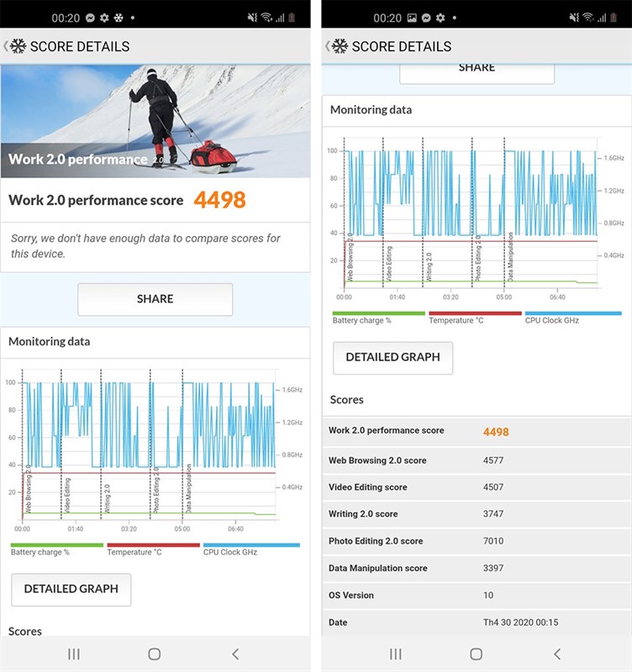Tap snowflake notification icon in left status bar

(118, 18)
